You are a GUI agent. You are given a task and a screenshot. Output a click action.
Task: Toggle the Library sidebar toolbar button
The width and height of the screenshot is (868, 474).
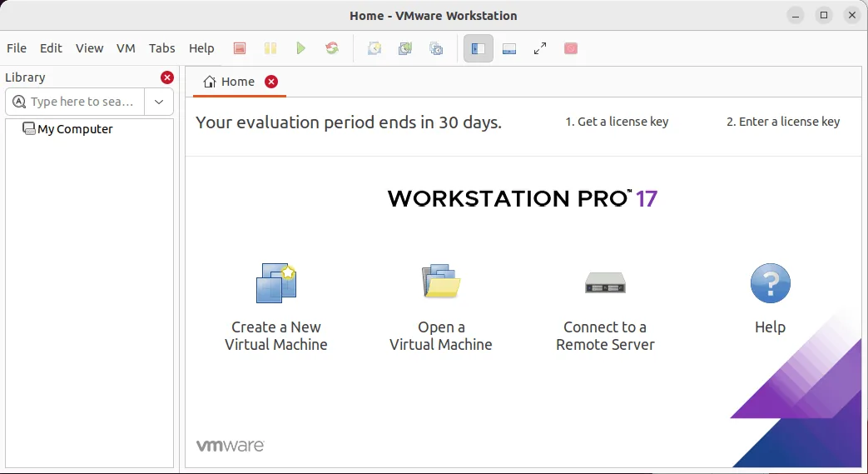pos(479,49)
